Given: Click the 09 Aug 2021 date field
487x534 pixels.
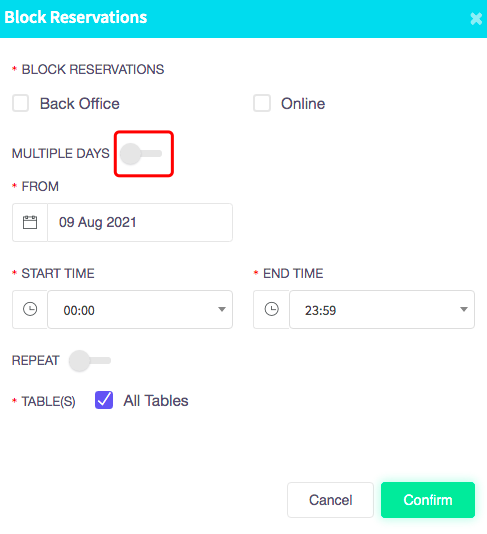Looking at the screenshot, I should 140,222.
